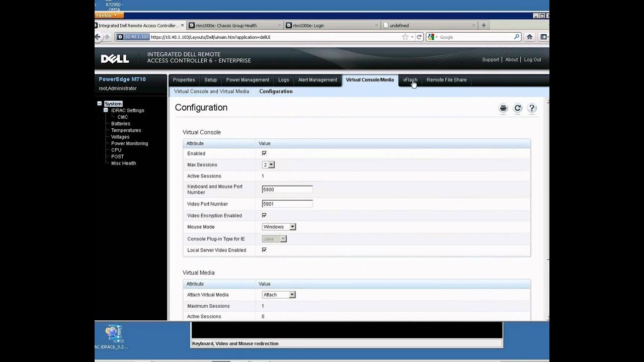Switch to Virtual Console and Virtual Media subtab
Viewport: 644px width, 362px height.
tap(211, 92)
